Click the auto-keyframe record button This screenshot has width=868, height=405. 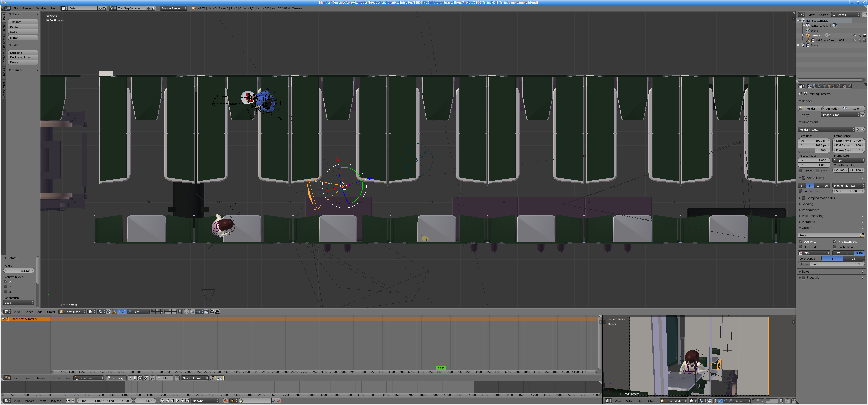pyautogui.click(x=226, y=401)
